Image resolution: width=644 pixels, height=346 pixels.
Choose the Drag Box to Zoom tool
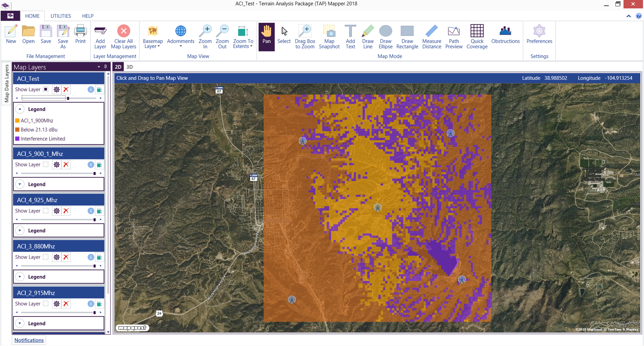pyautogui.click(x=305, y=37)
